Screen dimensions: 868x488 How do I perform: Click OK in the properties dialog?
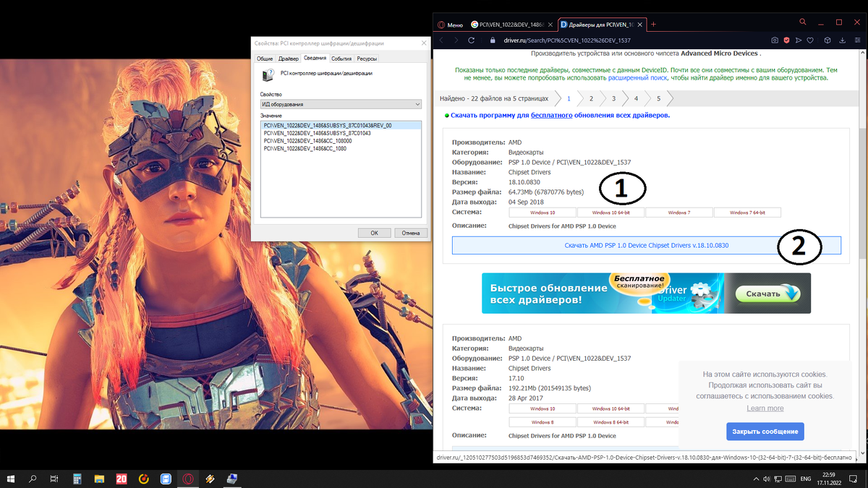pos(374,233)
